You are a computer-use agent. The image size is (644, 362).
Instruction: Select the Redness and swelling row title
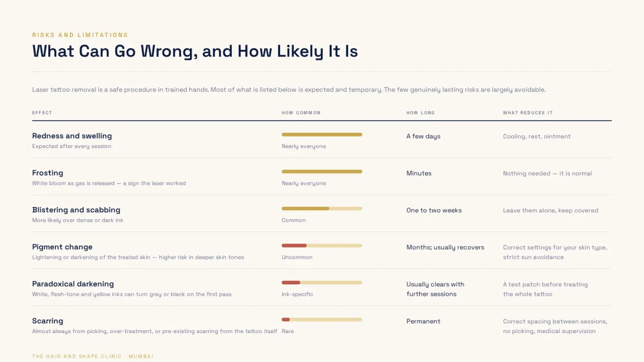72,136
